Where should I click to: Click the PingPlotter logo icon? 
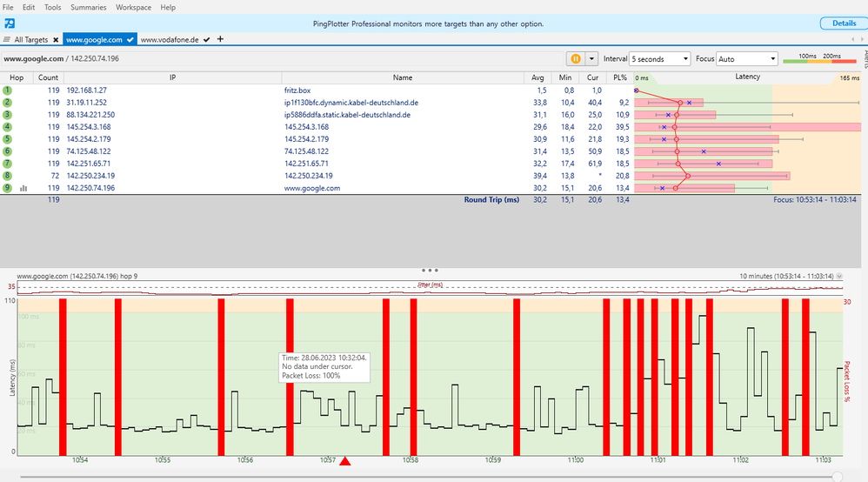pos(10,23)
